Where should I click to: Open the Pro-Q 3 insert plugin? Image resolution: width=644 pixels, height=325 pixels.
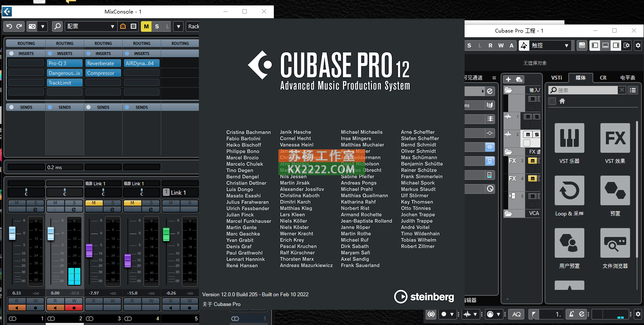[x=65, y=63]
